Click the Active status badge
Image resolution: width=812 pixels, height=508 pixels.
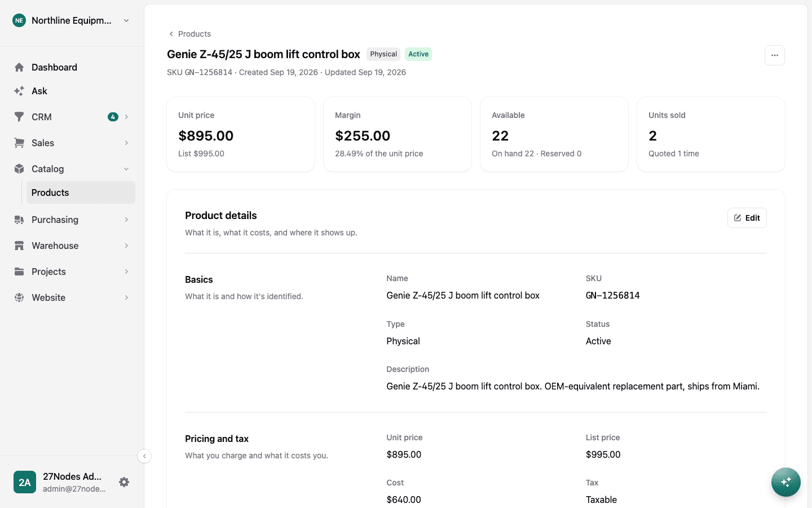(418, 54)
